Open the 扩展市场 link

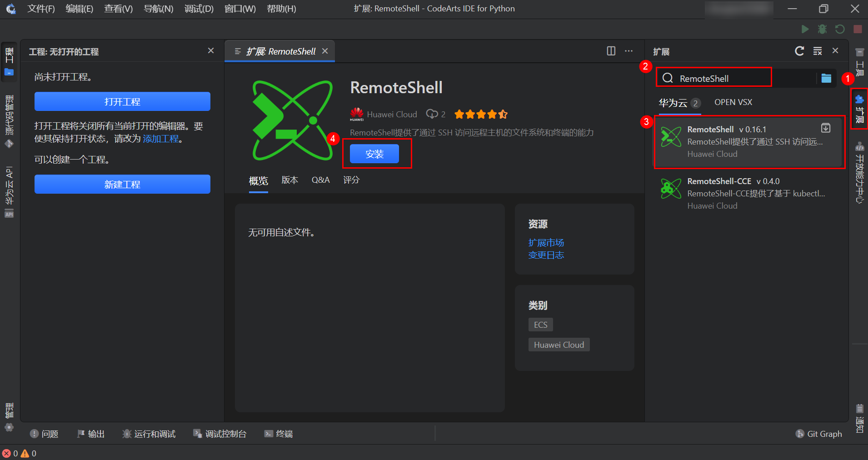pyautogui.click(x=546, y=243)
